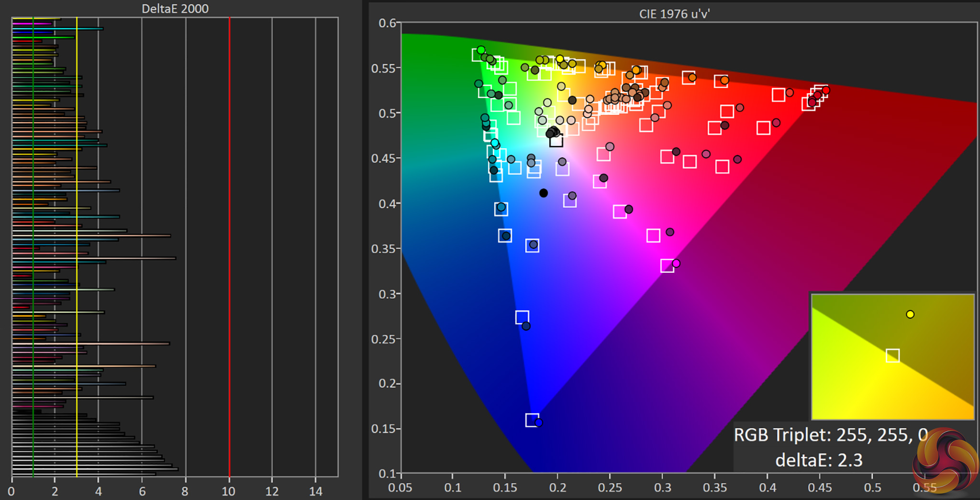Image resolution: width=980 pixels, height=500 pixels.
Task: Select the magenta measured circle on CIE chart
Action: (x=676, y=263)
